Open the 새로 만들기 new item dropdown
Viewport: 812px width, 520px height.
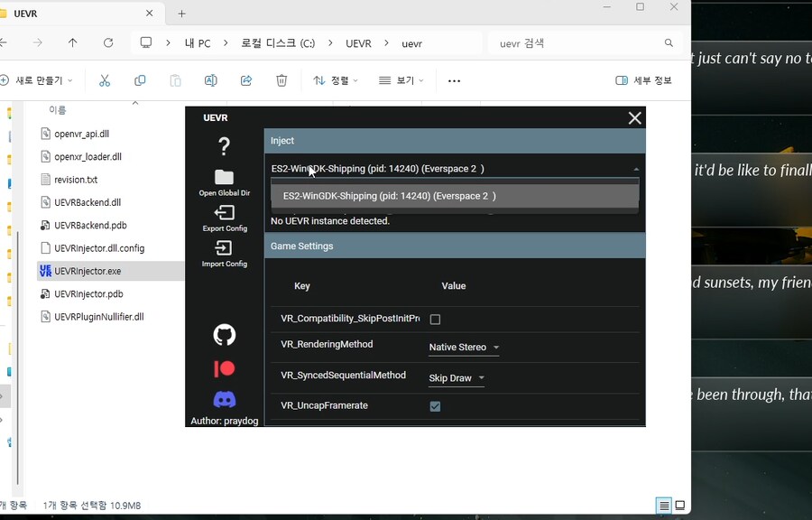pos(37,80)
